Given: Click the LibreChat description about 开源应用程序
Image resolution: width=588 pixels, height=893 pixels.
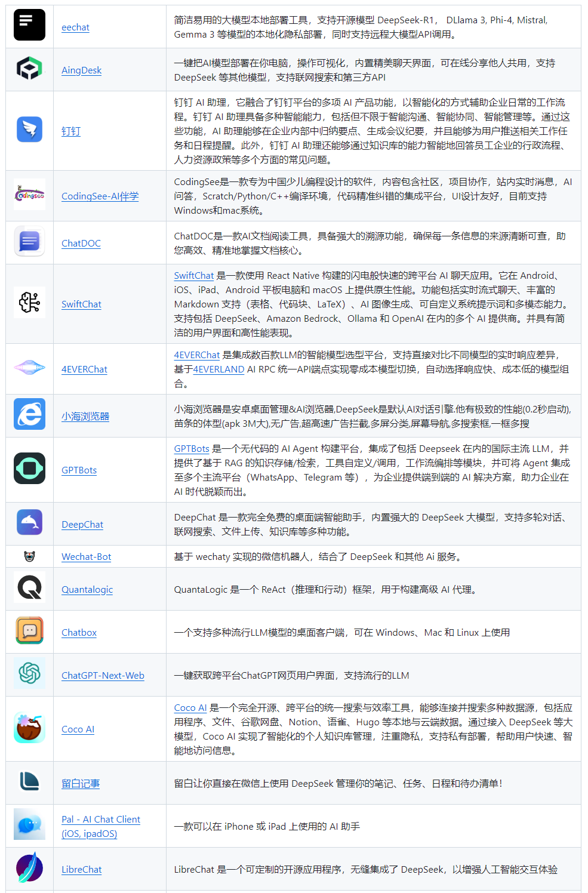Looking at the screenshot, I should (366, 870).
